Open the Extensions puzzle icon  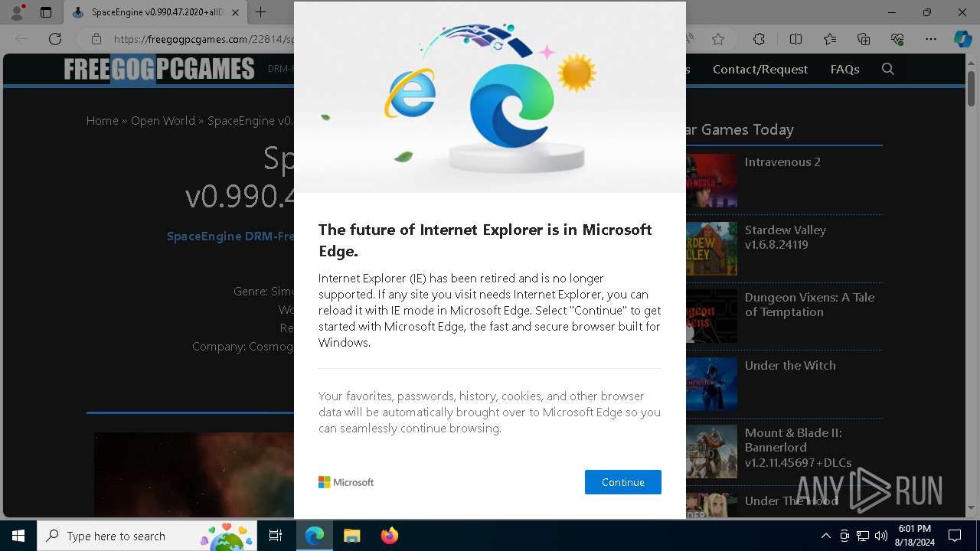(x=759, y=38)
